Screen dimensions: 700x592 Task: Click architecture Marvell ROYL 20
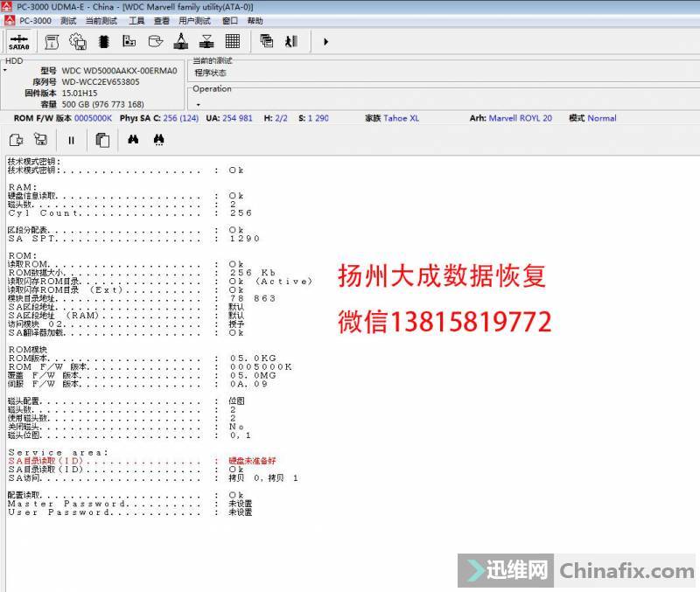(521, 118)
